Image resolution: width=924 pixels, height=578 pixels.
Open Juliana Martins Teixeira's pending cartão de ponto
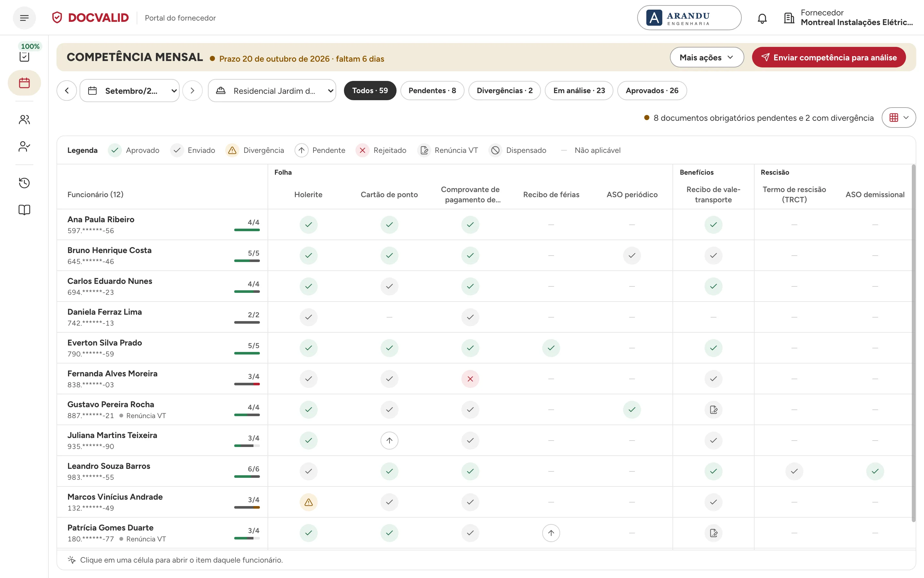pyautogui.click(x=389, y=440)
